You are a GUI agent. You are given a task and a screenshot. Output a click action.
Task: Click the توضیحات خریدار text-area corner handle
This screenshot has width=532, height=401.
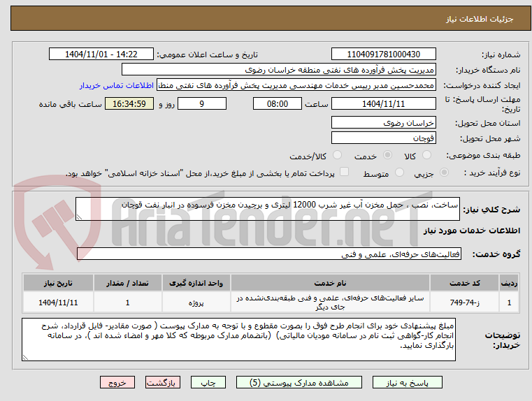25,357
